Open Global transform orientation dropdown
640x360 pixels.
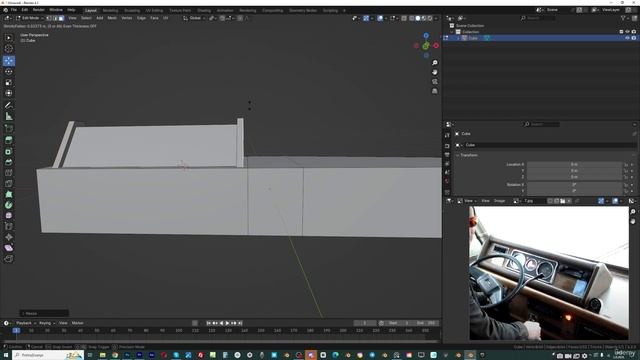tap(194, 18)
